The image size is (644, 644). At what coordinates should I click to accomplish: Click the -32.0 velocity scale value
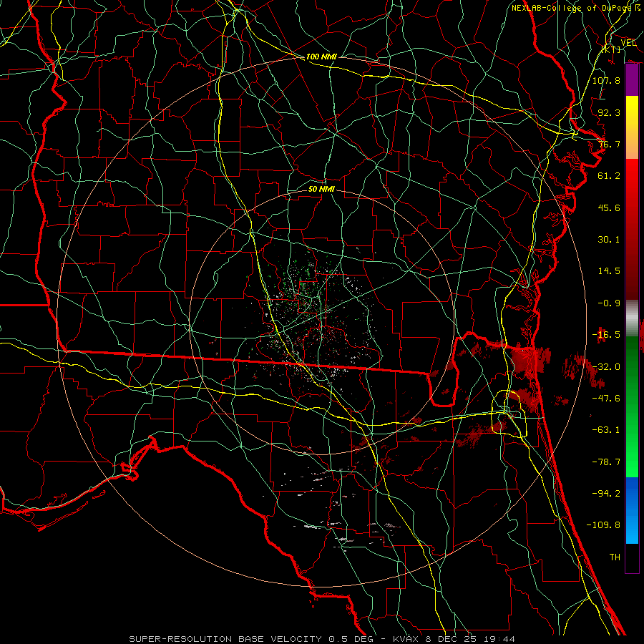tap(606, 367)
